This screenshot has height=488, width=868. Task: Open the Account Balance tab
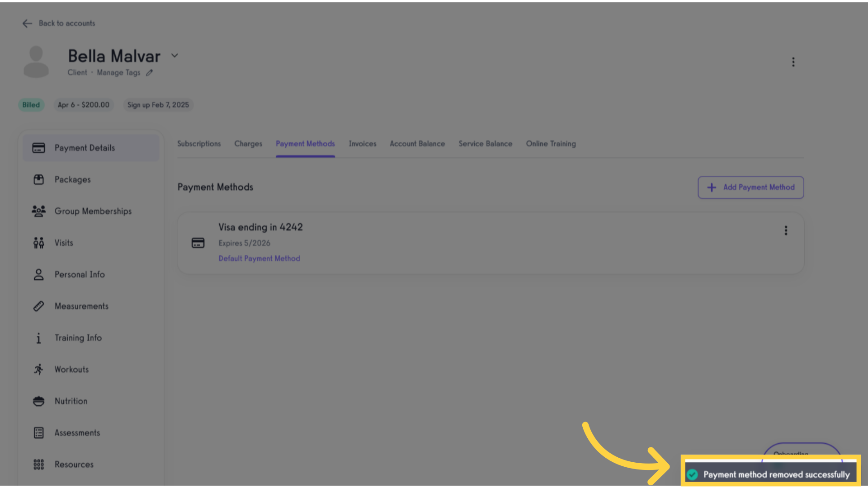click(x=417, y=144)
